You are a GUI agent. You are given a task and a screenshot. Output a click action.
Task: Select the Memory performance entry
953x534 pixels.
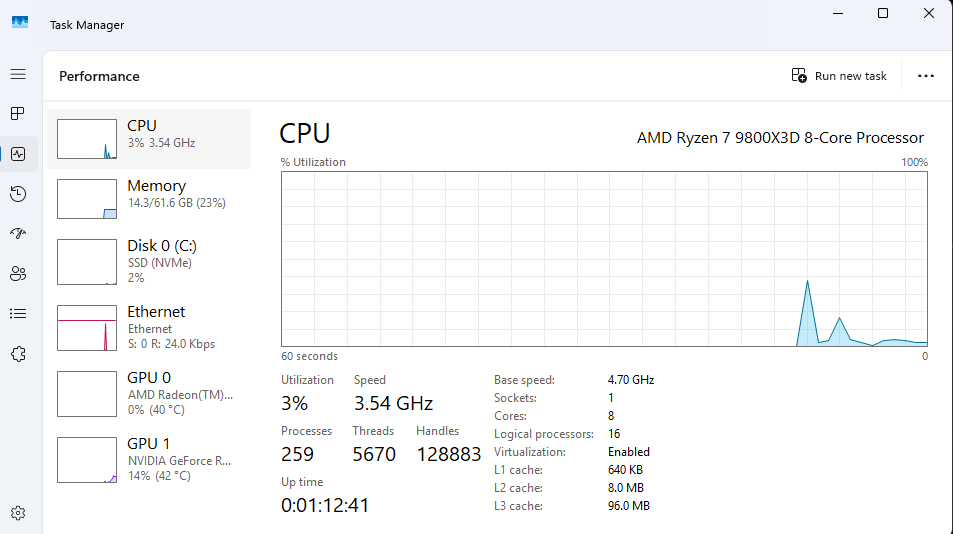[x=150, y=198]
